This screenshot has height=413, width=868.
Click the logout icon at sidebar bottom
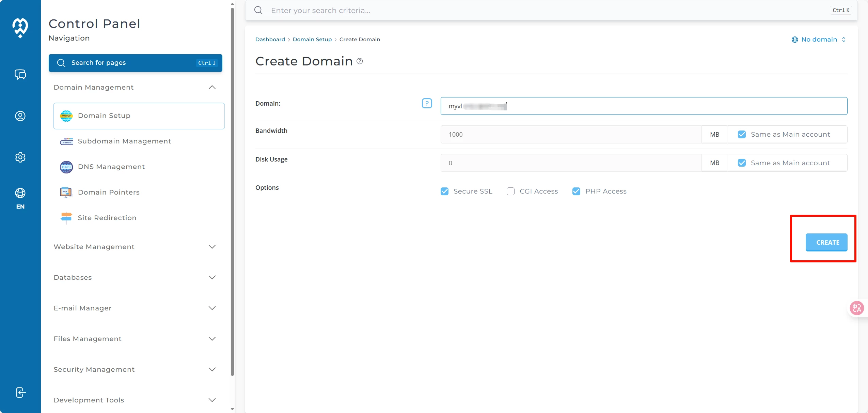point(20,393)
